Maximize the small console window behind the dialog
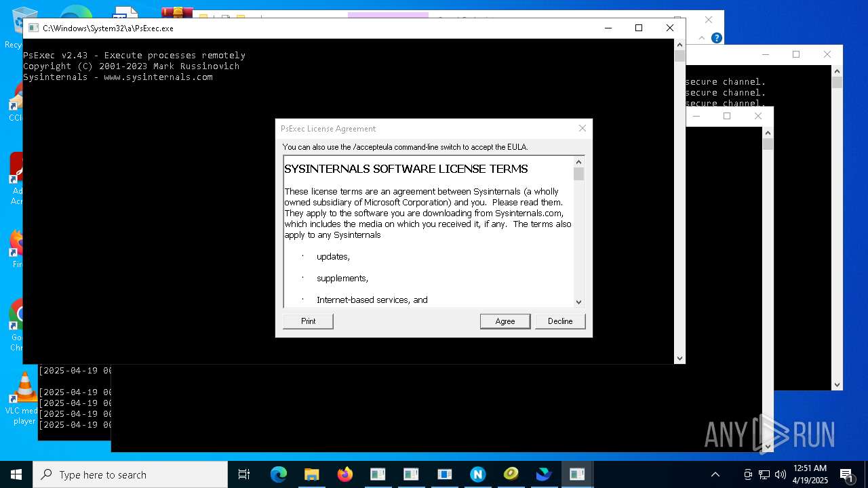This screenshot has height=488, width=868. 727,116
